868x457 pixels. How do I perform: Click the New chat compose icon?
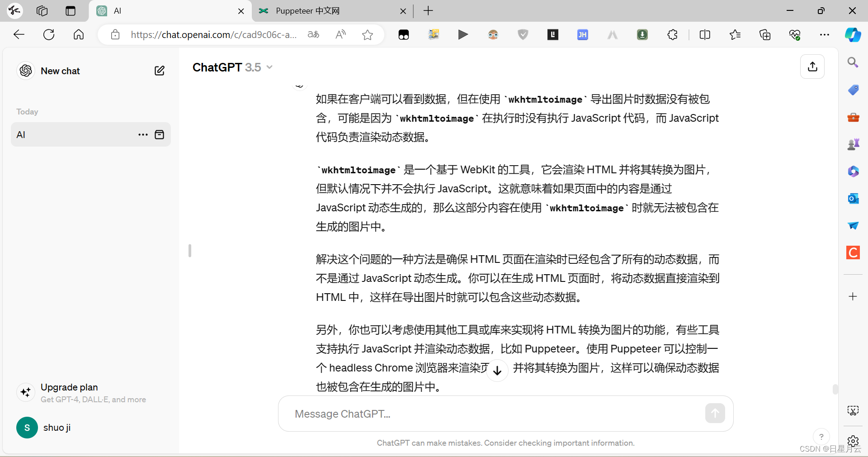coord(160,71)
